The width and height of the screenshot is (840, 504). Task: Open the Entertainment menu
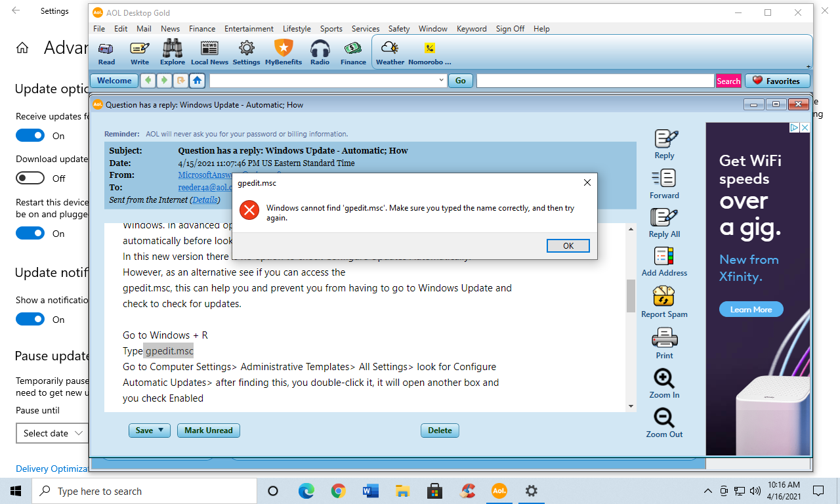[249, 29]
